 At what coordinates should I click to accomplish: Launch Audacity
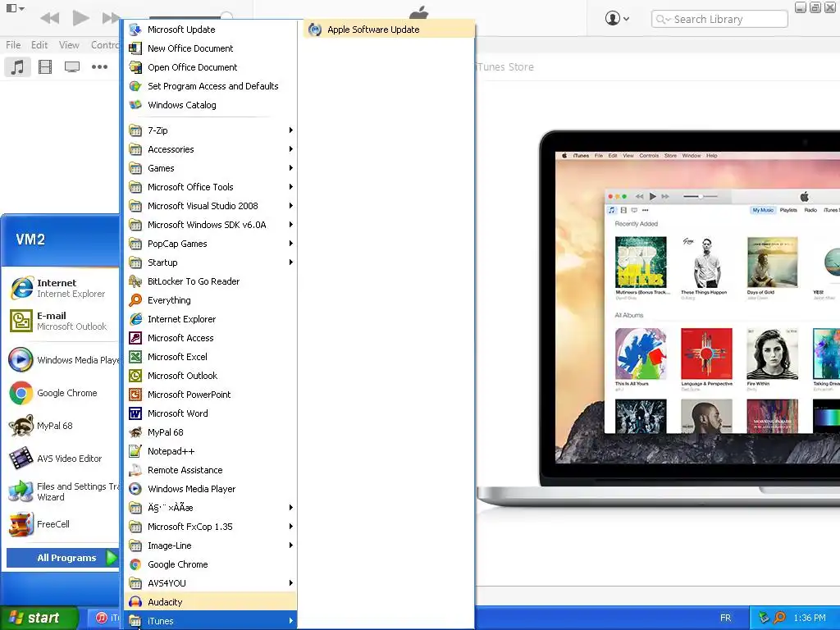click(210, 601)
